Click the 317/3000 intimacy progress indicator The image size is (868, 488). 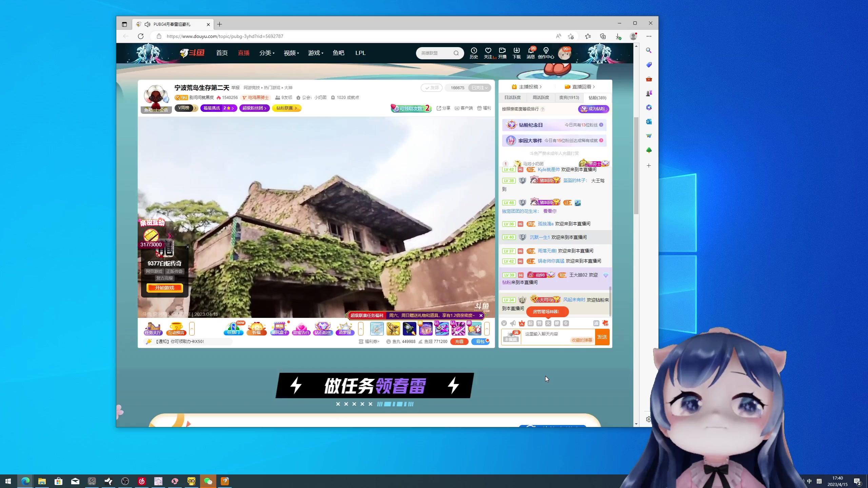150,244
